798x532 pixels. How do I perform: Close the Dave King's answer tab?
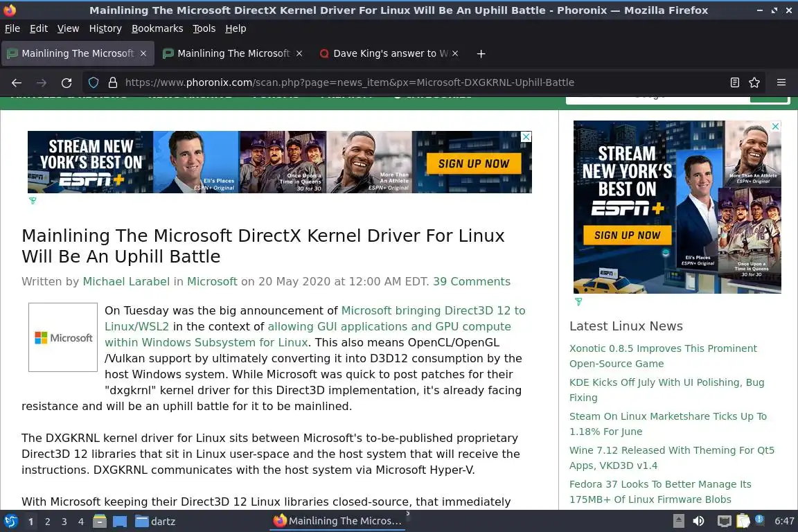[x=455, y=53]
